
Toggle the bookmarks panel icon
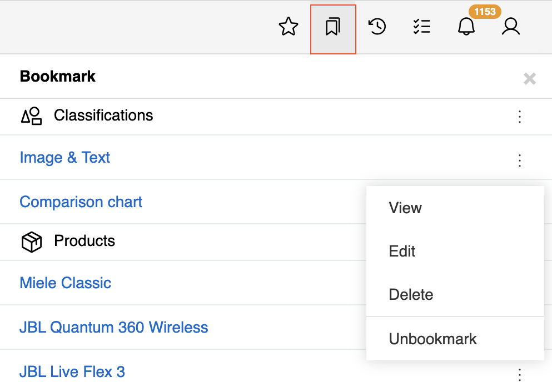click(x=332, y=27)
